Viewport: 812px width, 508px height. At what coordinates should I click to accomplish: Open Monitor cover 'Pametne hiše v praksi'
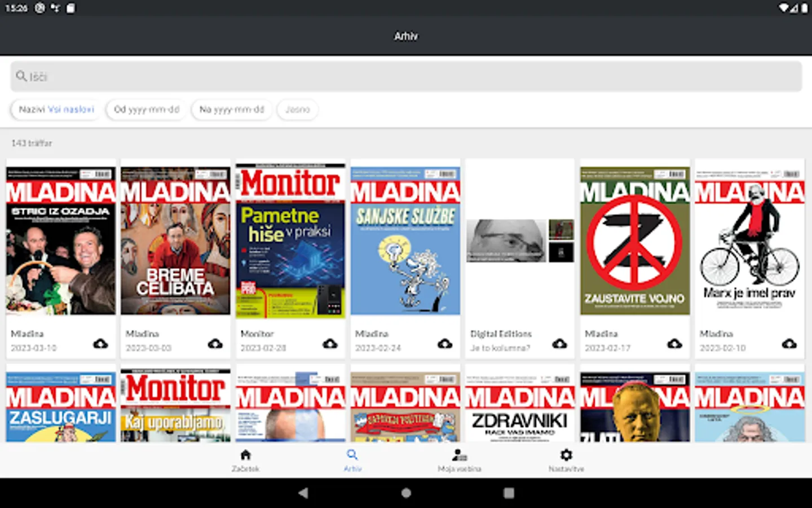[290, 240]
